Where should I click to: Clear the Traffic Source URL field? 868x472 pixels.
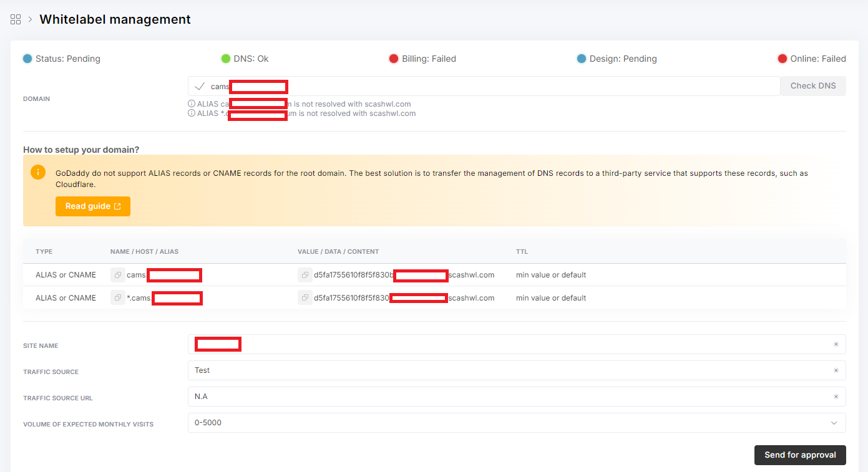coord(836,397)
